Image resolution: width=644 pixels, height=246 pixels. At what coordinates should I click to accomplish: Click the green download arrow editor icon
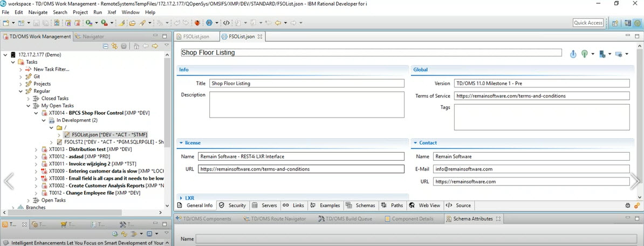(x=585, y=54)
